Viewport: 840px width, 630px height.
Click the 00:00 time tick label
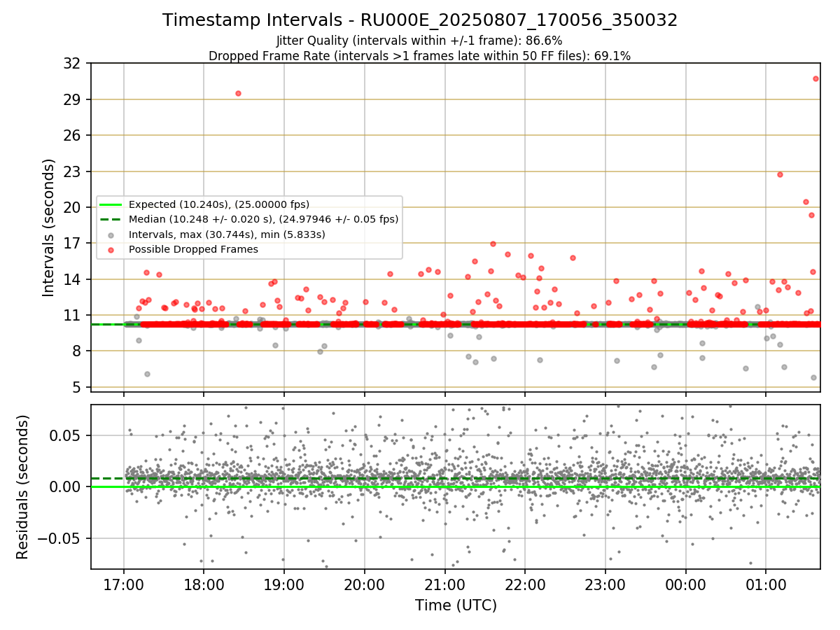click(x=685, y=584)
